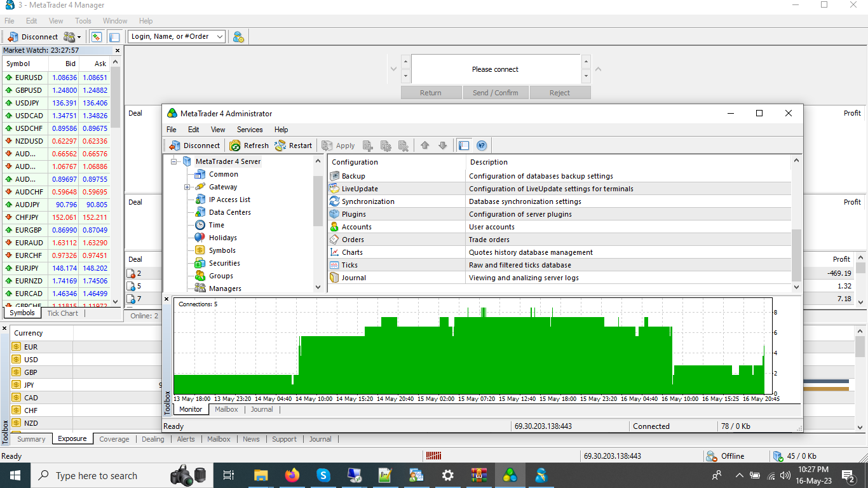Viewport: 868px width, 488px height.
Task: Expand the Gateway tree node
Action: (187, 187)
